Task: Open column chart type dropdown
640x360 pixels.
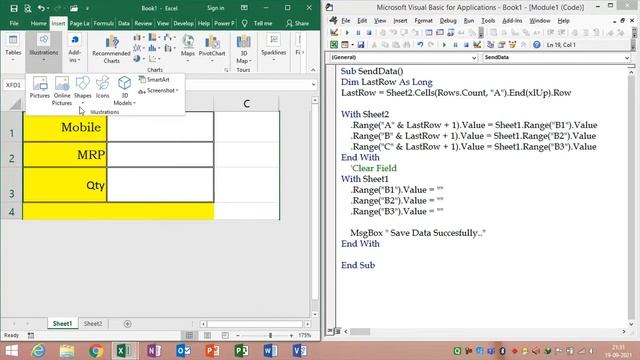Action: click(x=139, y=38)
